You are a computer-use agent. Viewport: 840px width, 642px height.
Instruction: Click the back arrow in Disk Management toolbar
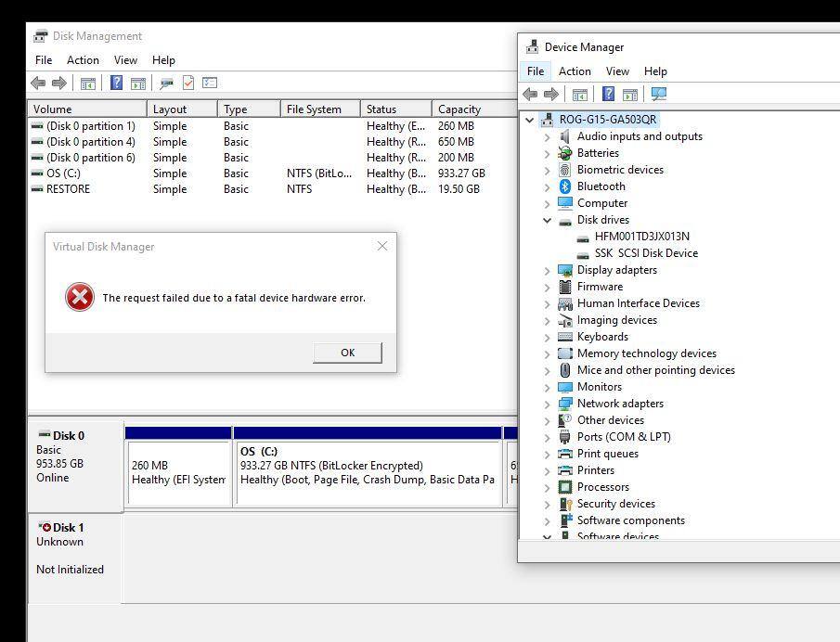pyautogui.click(x=38, y=83)
